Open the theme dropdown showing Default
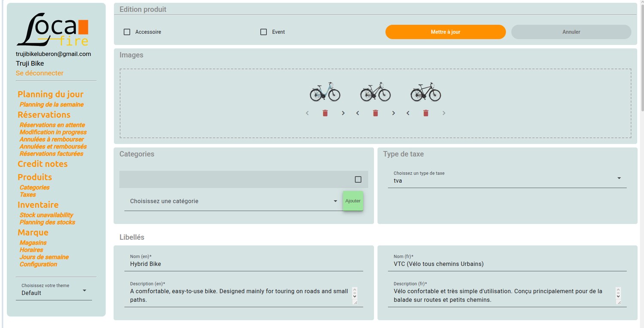 (x=54, y=290)
